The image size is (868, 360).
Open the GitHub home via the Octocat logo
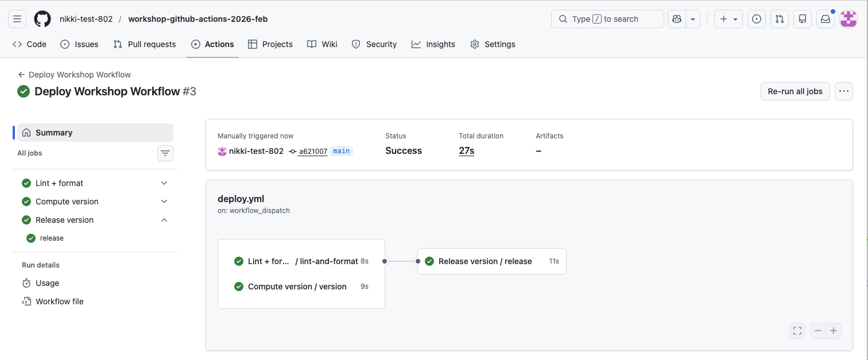pyautogui.click(x=42, y=18)
